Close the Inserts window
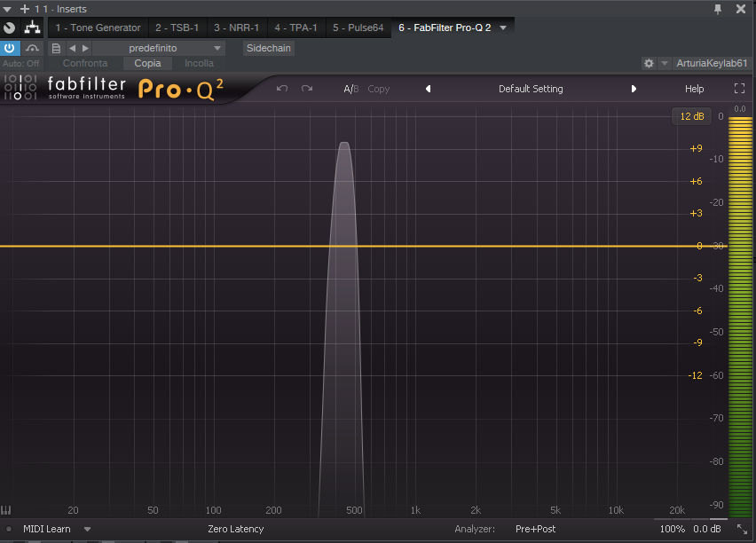Image resolution: width=756 pixels, height=543 pixels. [741, 9]
